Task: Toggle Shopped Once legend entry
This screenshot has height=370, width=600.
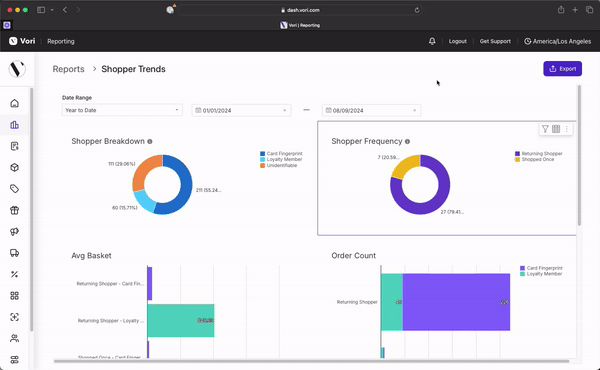Action: [535, 159]
